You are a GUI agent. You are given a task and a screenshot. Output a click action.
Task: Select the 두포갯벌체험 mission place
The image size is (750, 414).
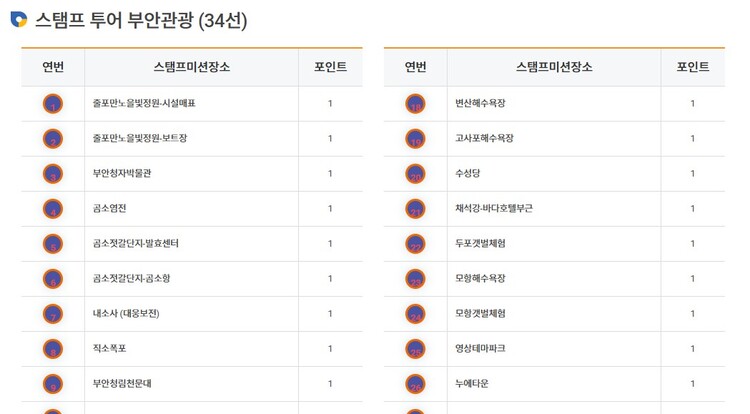(480, 244)
